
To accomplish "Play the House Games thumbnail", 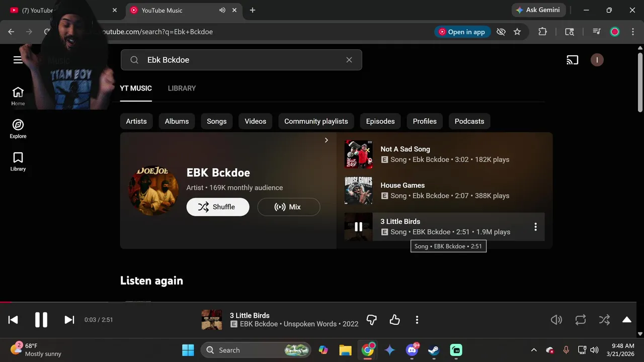I will tap(358, 191).
